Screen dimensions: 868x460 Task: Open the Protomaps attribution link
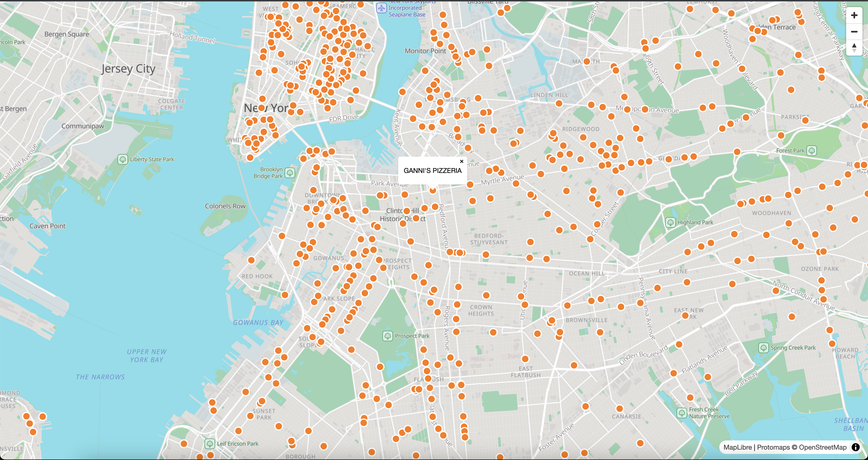[x=773, y=447]
